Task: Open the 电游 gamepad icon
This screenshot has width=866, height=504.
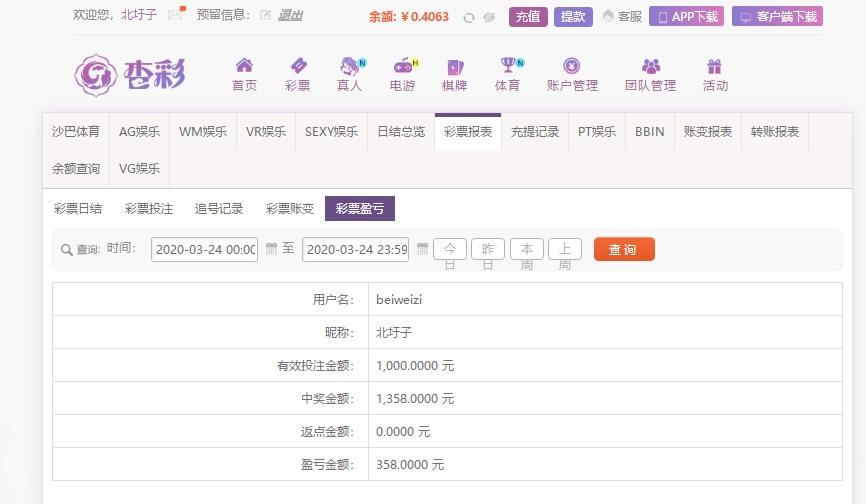Action: pyautogui.click(x=403, y=66)
